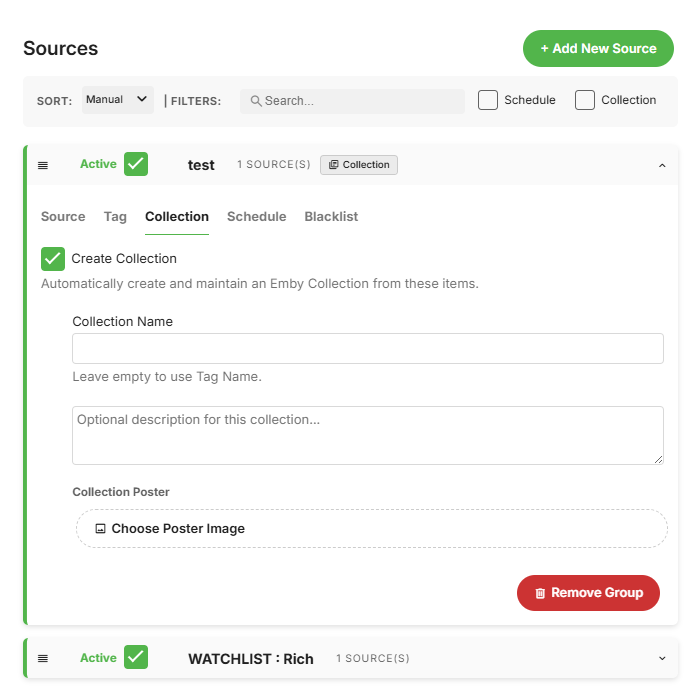Collapse the test group panel
Image resolution: width=697 pixels, height=693 pixels.
(x=662, y=165)
